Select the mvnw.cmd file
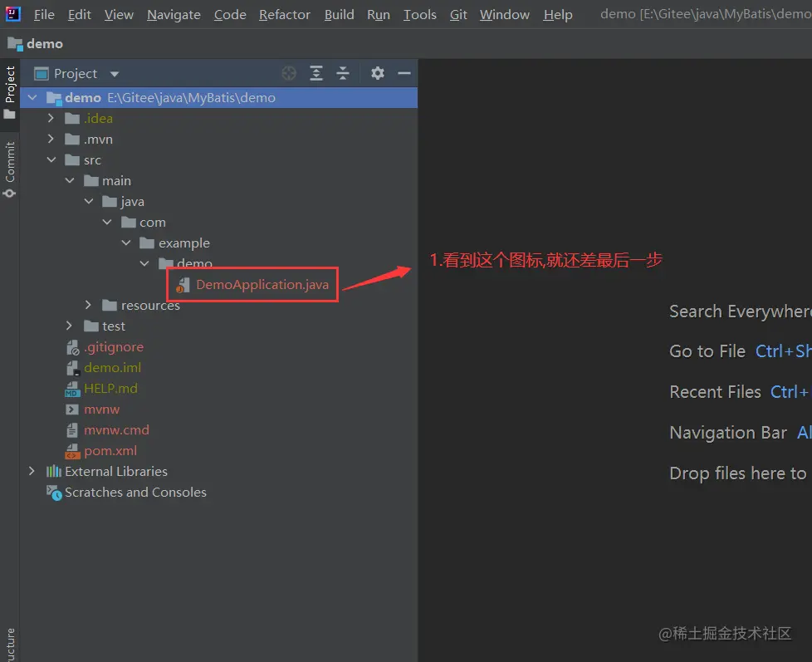The width and height of the screenshot is (812, 662). [x=116, y=429]
